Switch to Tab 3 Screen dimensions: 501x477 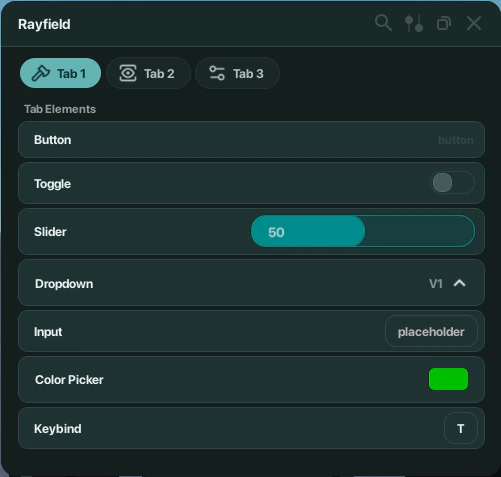237,73
